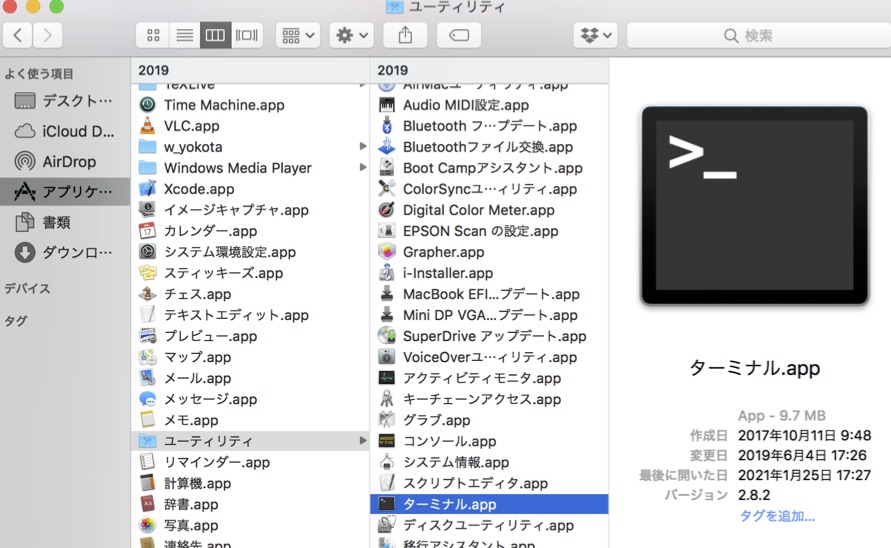Switch to icon view

tap(153, 35)
